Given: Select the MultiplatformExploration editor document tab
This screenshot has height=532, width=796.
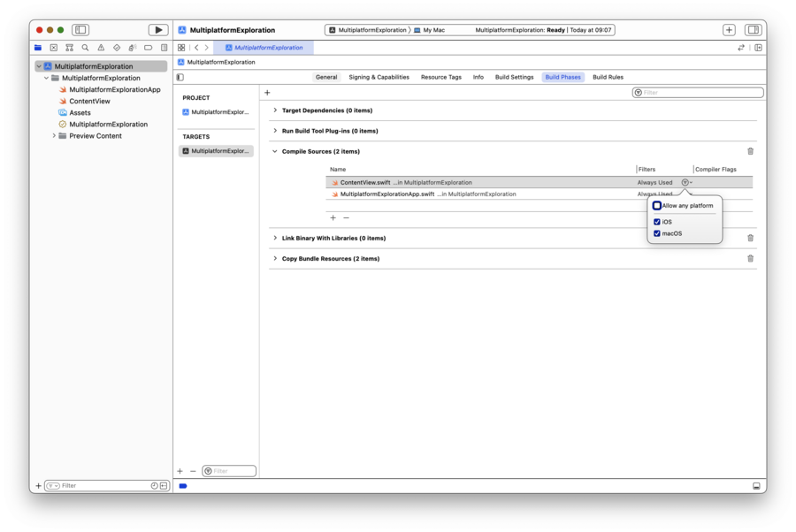Looking at the screenshot, I should pos(264,48).
